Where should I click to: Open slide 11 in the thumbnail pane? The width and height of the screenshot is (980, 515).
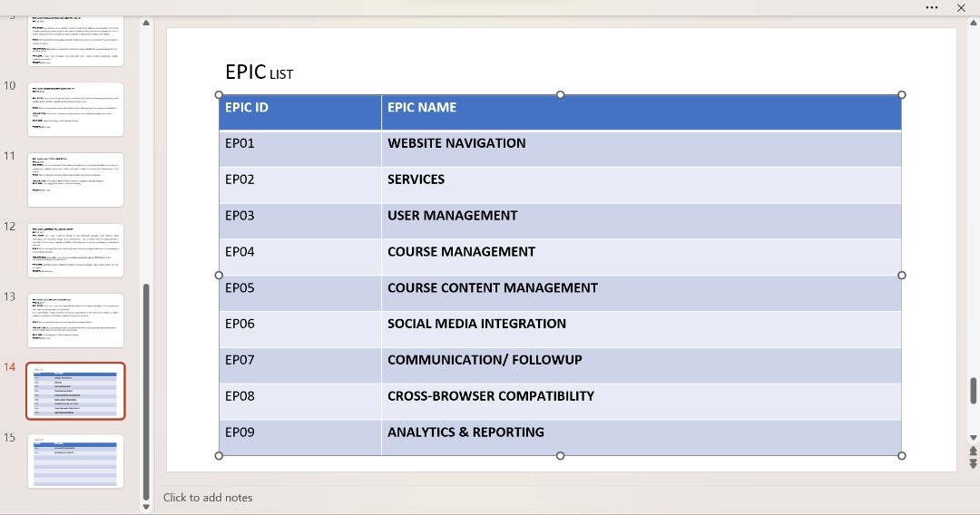coord(75,180)
